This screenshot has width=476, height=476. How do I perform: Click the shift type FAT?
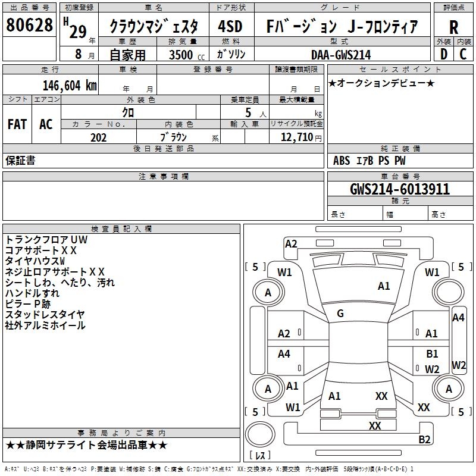click(17, 124)
